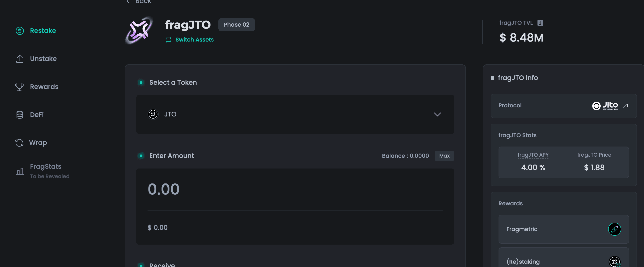The height and width of the screenshot is (267, 644).
Task: Click the Rewards trophy icon
Action: pos(20,87)
